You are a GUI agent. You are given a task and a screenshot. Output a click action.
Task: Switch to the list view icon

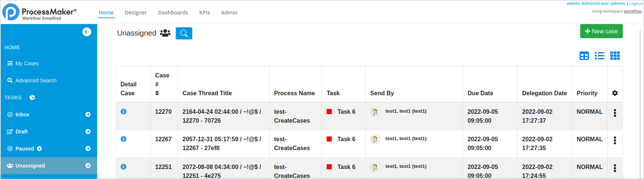click(x=599, y=56)
